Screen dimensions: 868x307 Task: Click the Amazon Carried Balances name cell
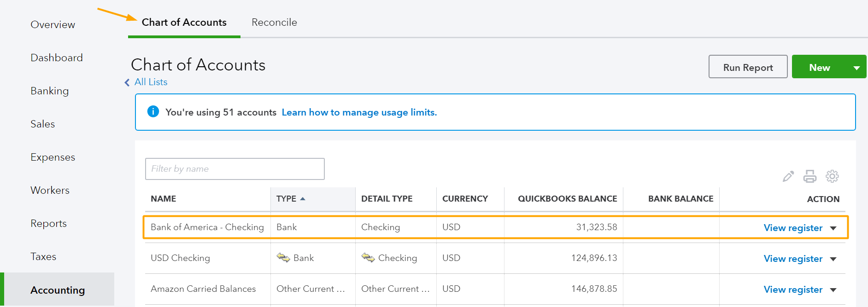(203, 289)
